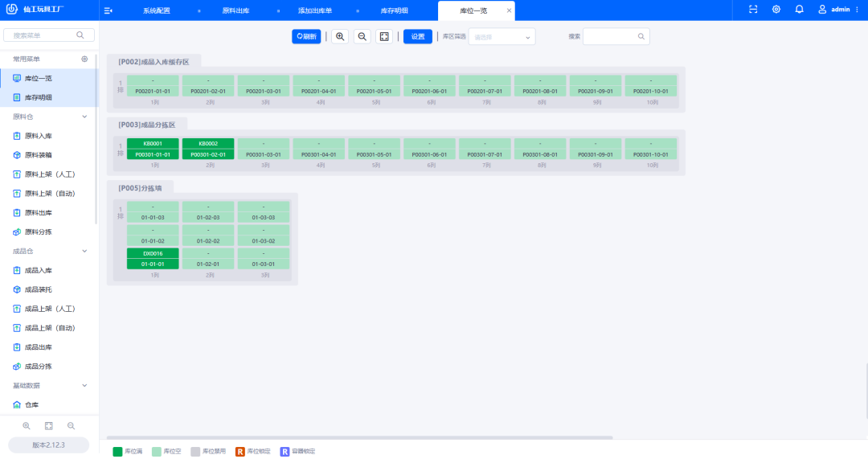The height and width of the screenshot is (459, 868).
Task: Click the zoom in magnifier in toolbar
Action: point(340,36)
